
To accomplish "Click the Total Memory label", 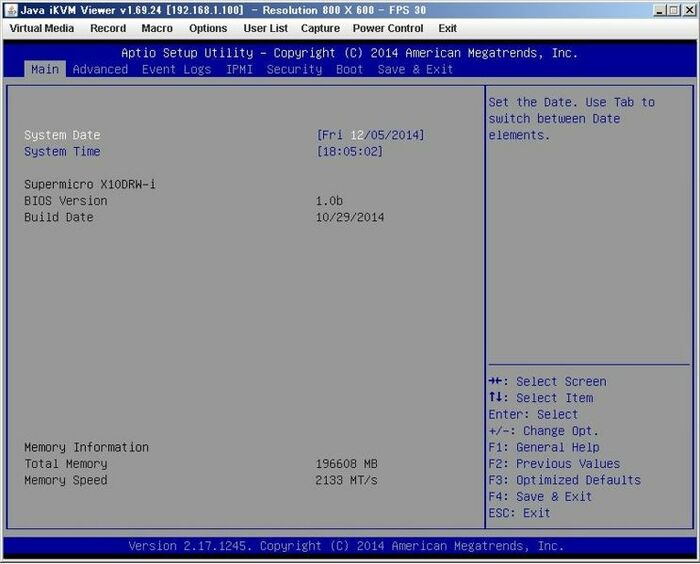I will [66, 464].
